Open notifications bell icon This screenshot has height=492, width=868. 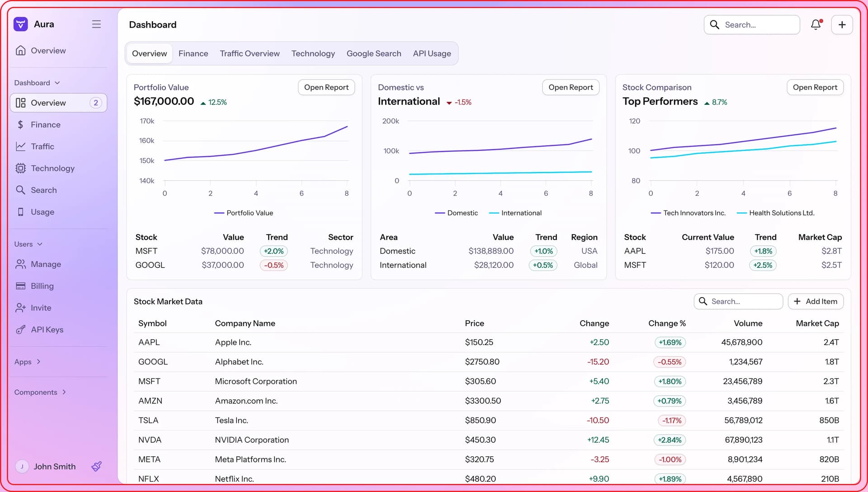[816, 25]
